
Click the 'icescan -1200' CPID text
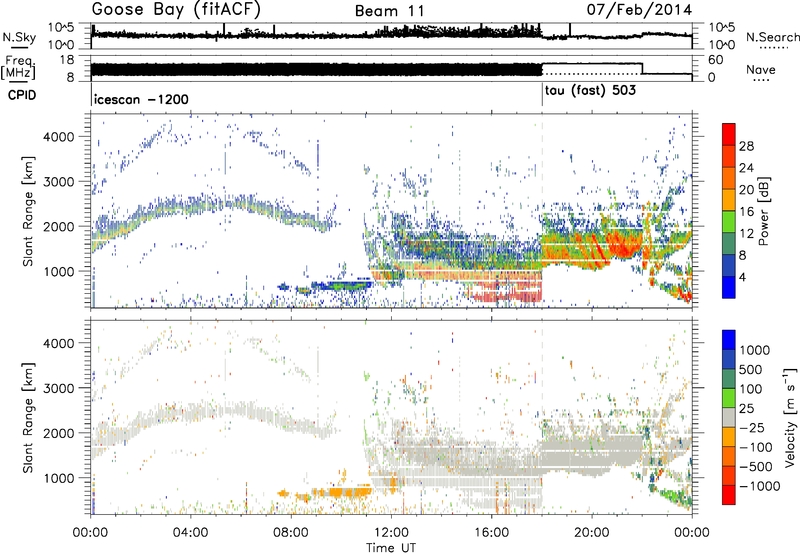coord(141,99)
